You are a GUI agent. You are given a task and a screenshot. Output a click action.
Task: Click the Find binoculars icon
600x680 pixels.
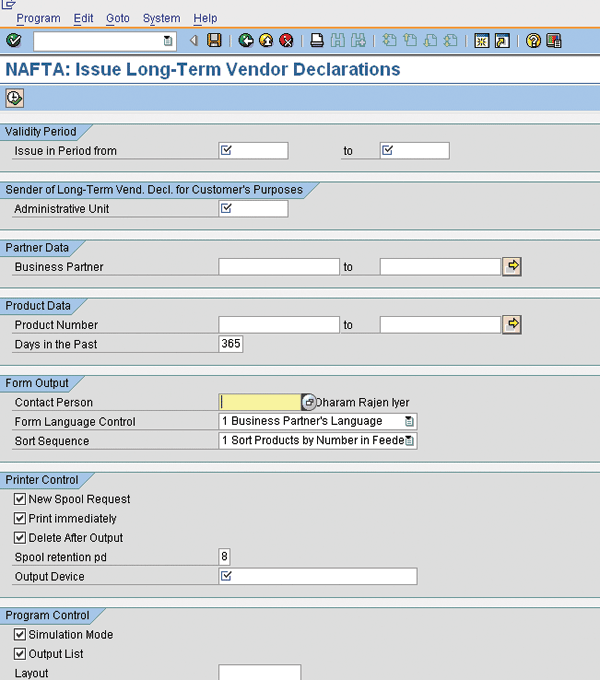[338, 40]
